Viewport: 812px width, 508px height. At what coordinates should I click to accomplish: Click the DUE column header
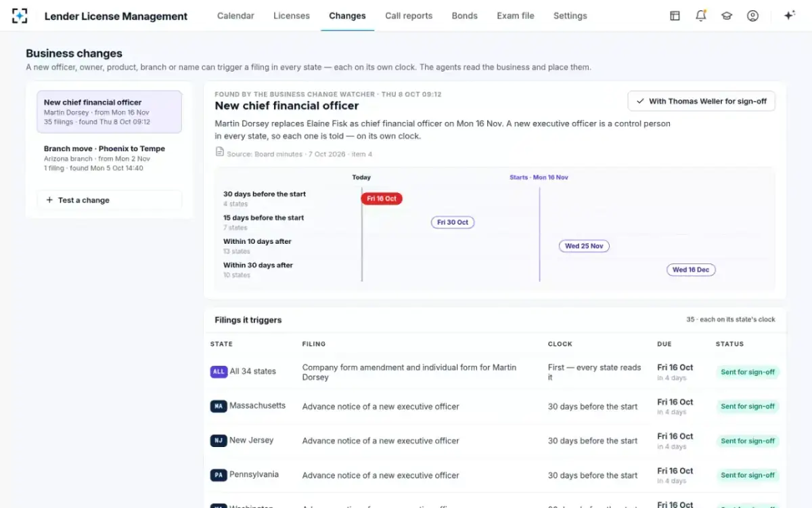coord(664,344)
